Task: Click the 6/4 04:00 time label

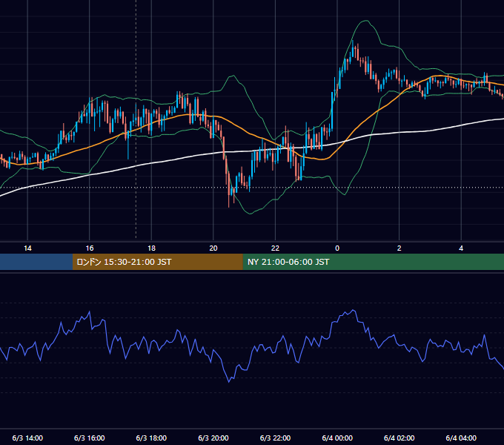Action: 461,438
